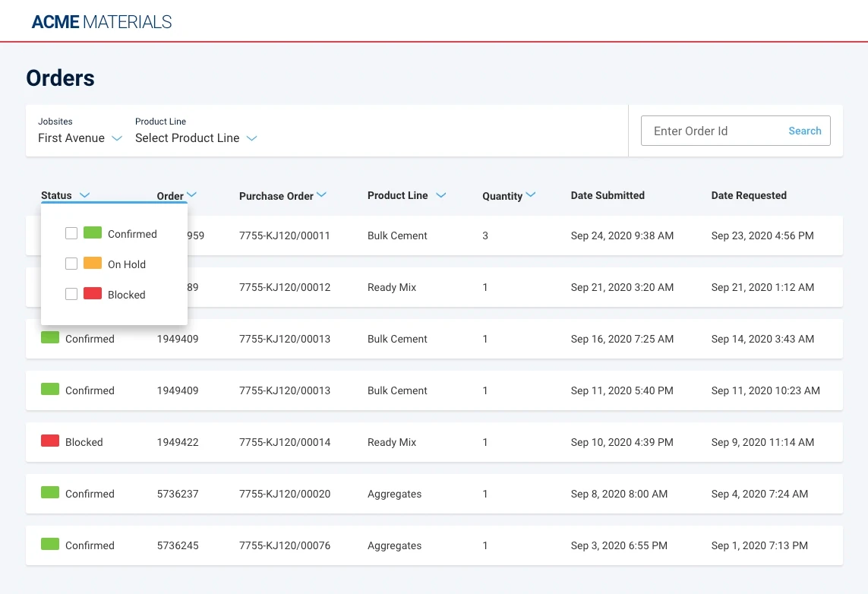The width and height of the screenshot is (868, 594).
Task: Click order number 5736237
Action: click(x=178, y=494)
